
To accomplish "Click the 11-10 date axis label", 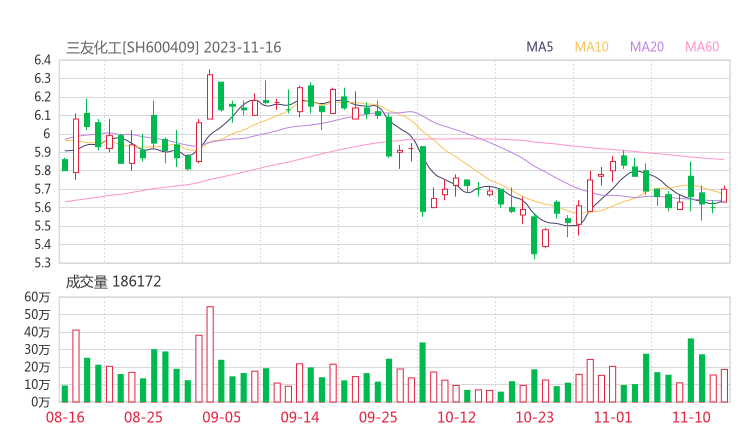I will pos(691,417).
